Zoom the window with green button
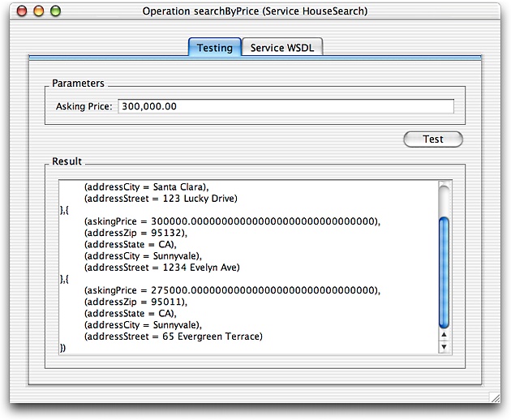Viewport: 511px width, 420px height. [56, 11]
